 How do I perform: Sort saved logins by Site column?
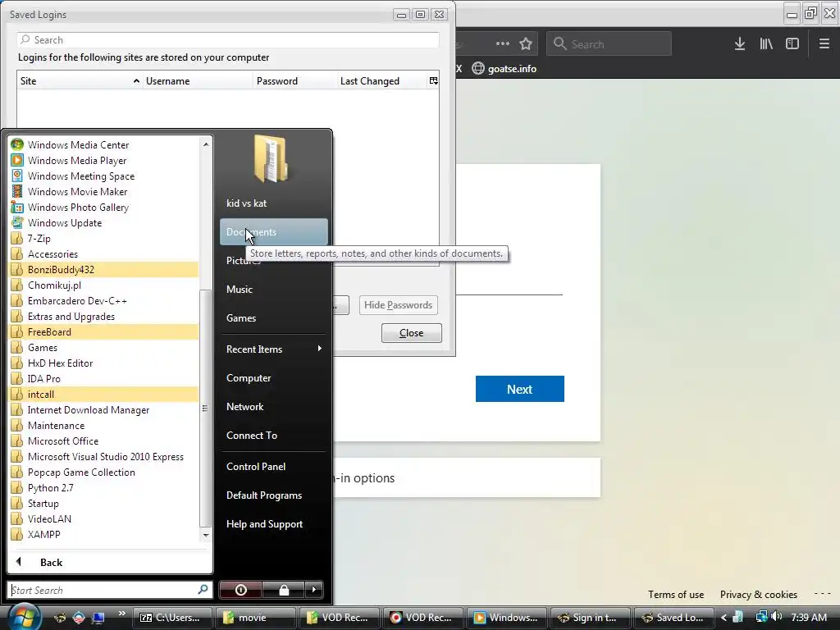point(80,81)
